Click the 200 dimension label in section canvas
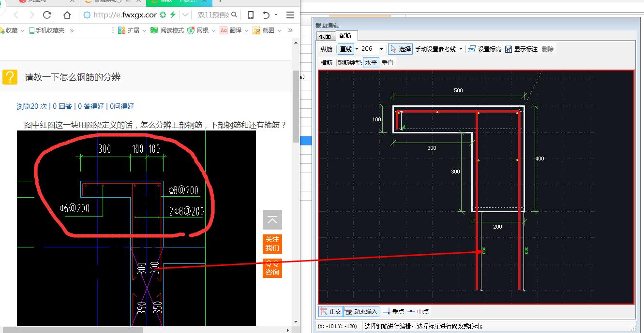The width and height of the screenshot is (644, 333). (497, 227)
